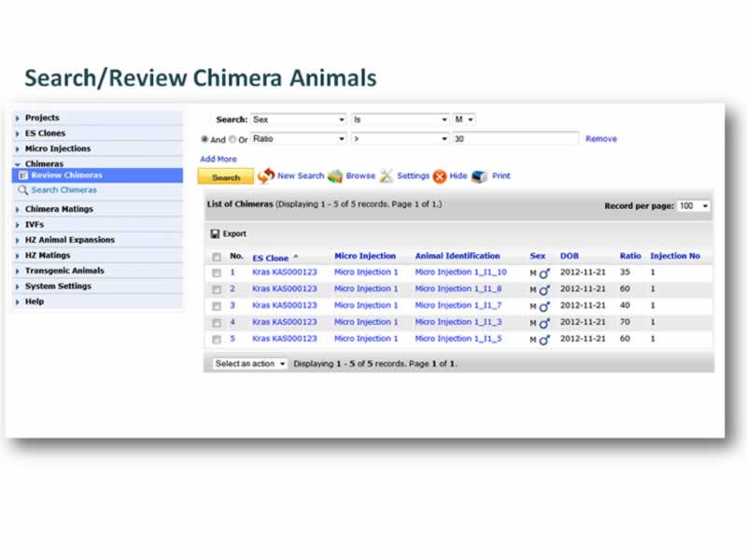Tick the checkbox for row 3
The width and height of the screenshot is (747, 560).
217,306
